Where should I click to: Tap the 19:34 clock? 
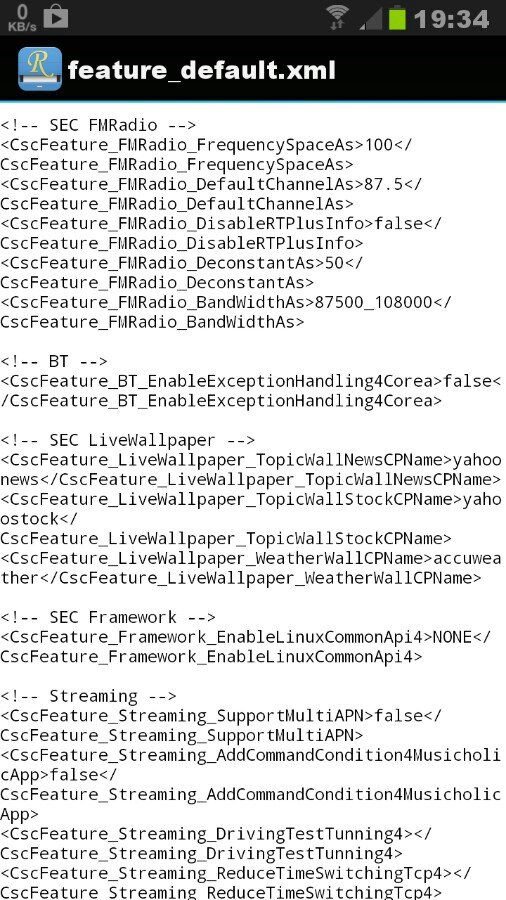coord(451,19)
